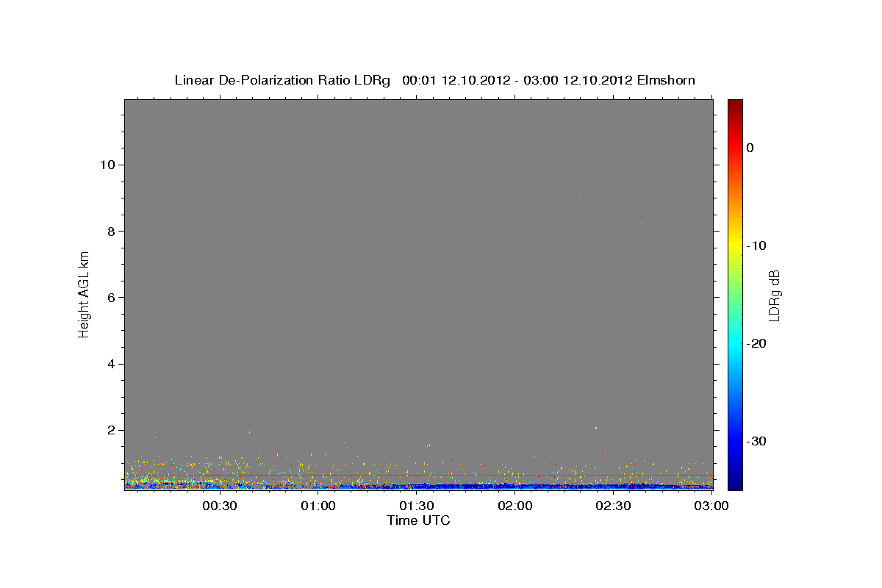The width and height of the screenshot is (882, 588).
Task: Click the 00:30 time tick label
Action: tap(219, 506)
